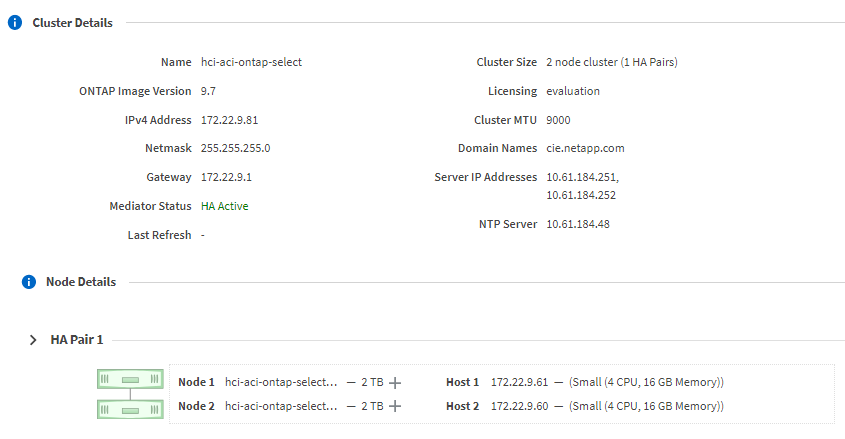The width and height of the screenshot is (845, 439).
Task: Click the HA Active mediator status
Action: 224,206
